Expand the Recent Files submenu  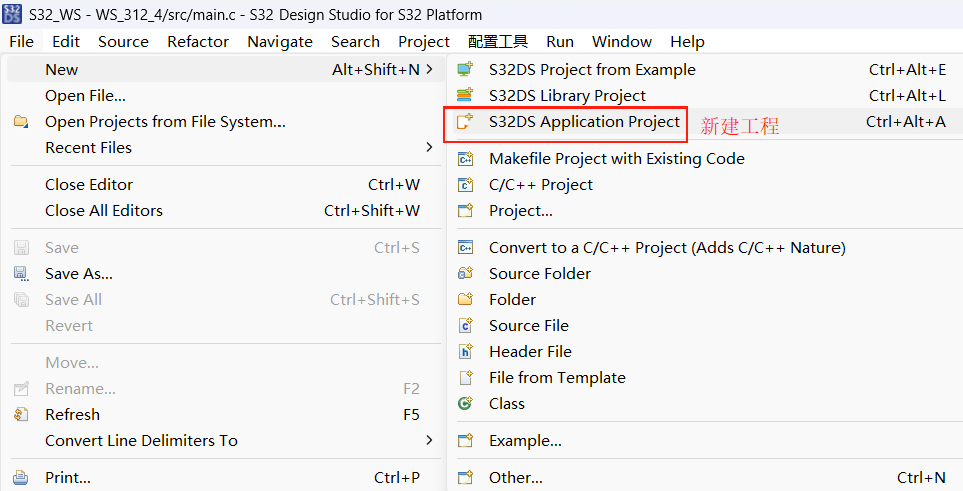pyautogui.click(x=429, y=148)
